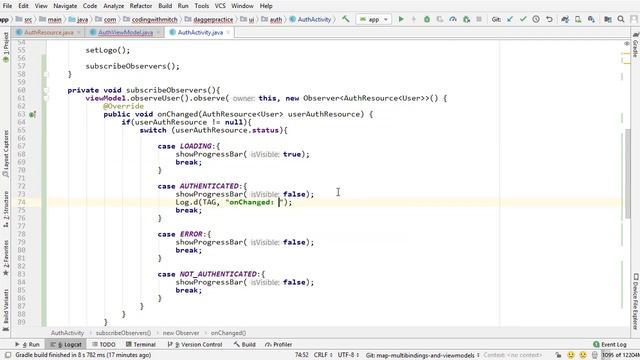Open the AVD Manager icon
Image resolution: width=640 pixels, height=360 pixels.
[578, 19]
